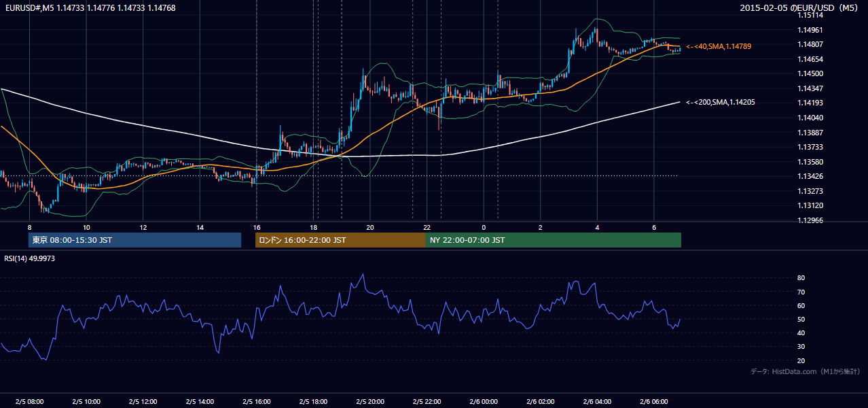Click hour label 14 under price chart
868x408 pixels.
[200, 227]
